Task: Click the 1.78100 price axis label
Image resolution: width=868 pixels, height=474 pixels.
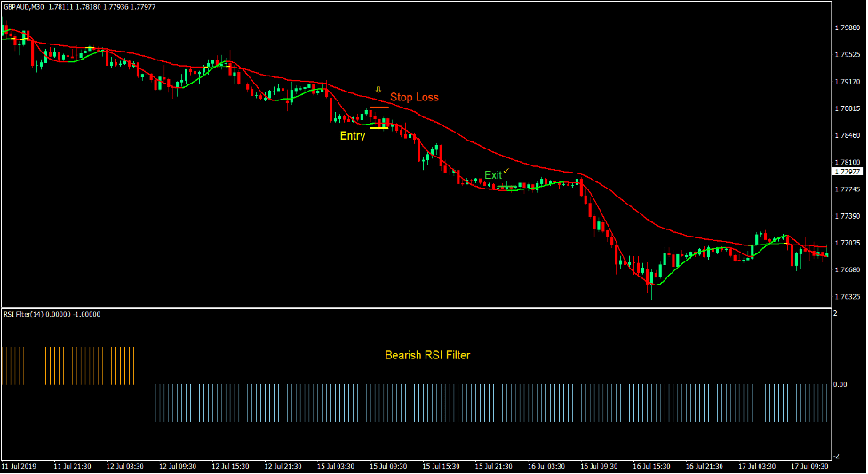Action: coord(848,163)
